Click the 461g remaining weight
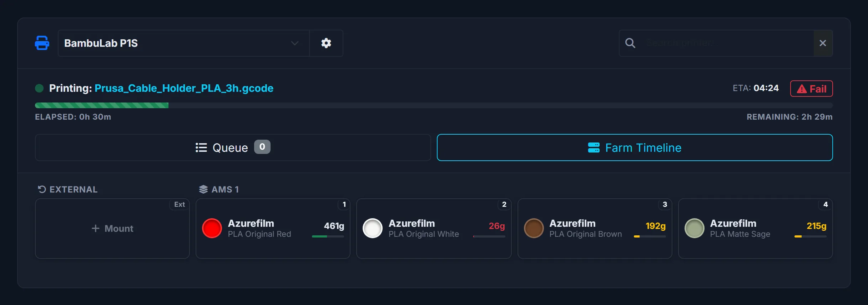The height and width of the screenshot is (305, 868). tap(334, 226)
